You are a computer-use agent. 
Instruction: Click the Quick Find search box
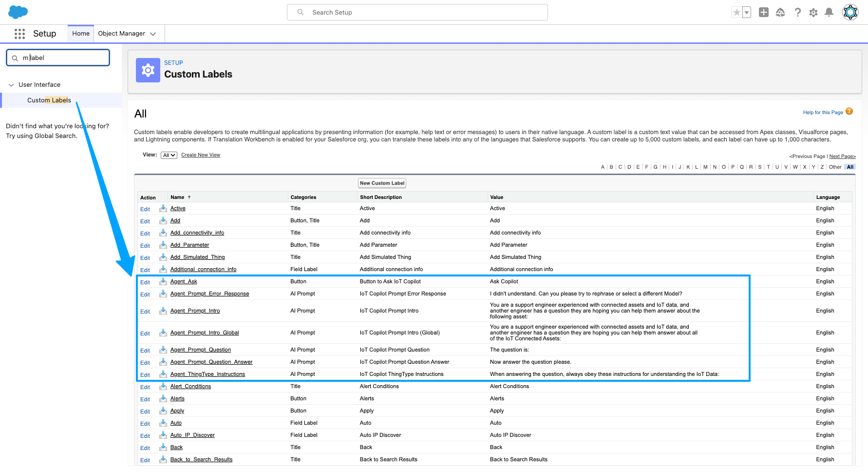pos(58,58)
